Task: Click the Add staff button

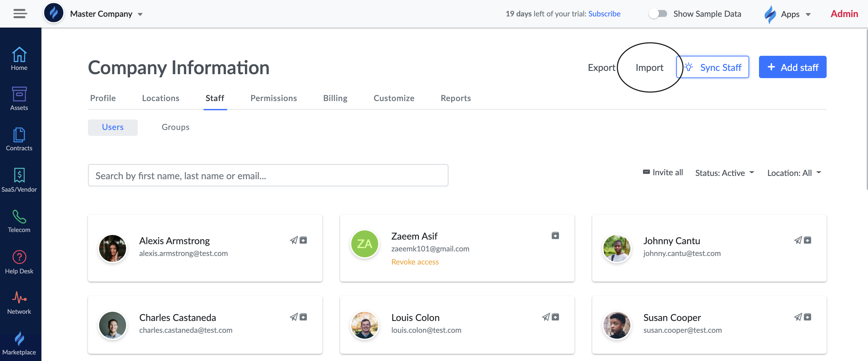Action: coord(793,66)
